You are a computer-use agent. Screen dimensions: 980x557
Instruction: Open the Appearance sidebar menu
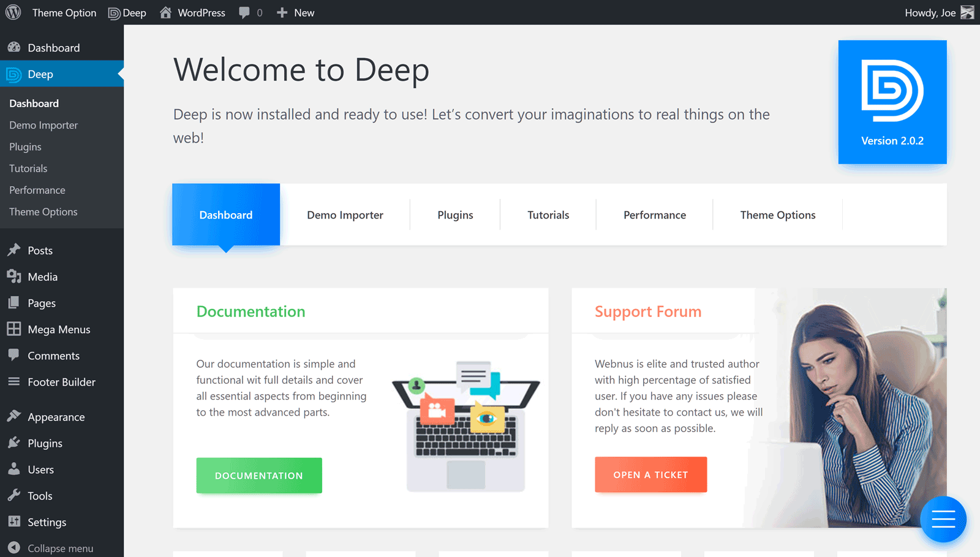pos(62,417)
